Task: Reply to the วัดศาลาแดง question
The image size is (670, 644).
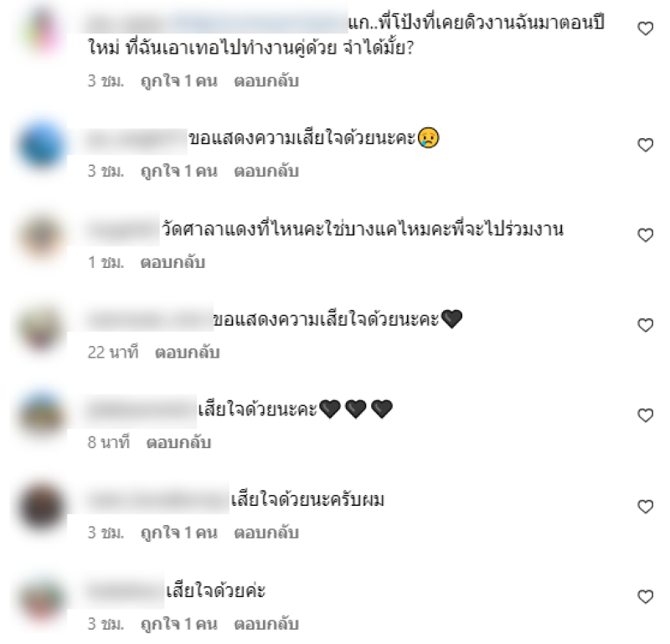Action: click(x=173, y=262)
